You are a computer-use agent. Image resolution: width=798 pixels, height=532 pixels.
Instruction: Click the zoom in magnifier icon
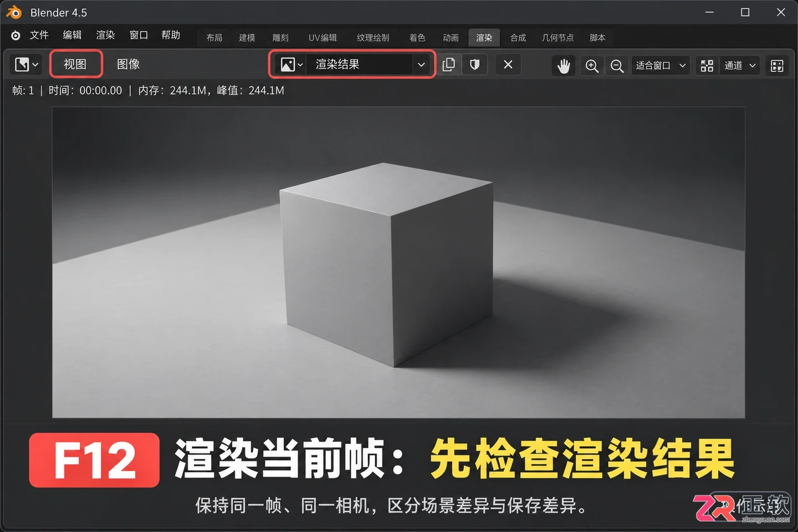[x=592, y=66]
